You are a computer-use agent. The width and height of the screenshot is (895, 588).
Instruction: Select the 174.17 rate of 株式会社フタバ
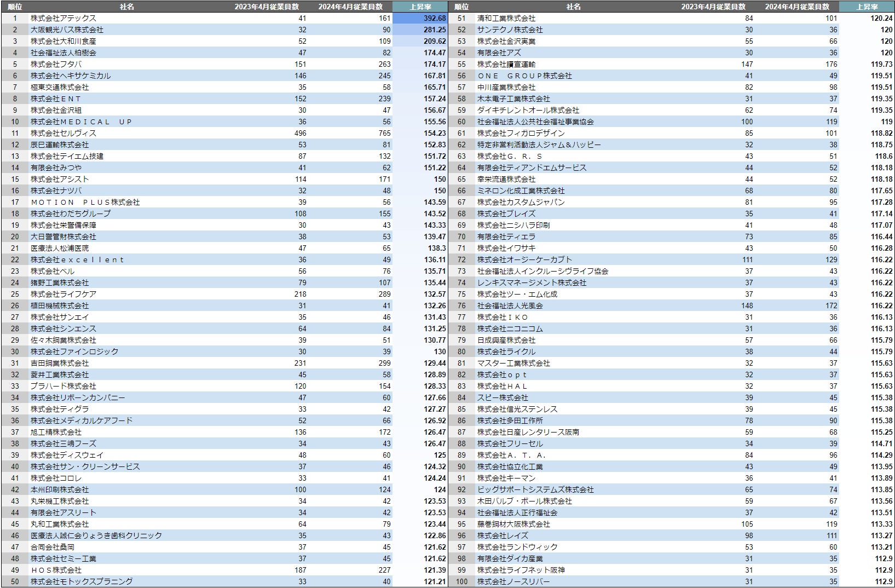coord(435,64)
